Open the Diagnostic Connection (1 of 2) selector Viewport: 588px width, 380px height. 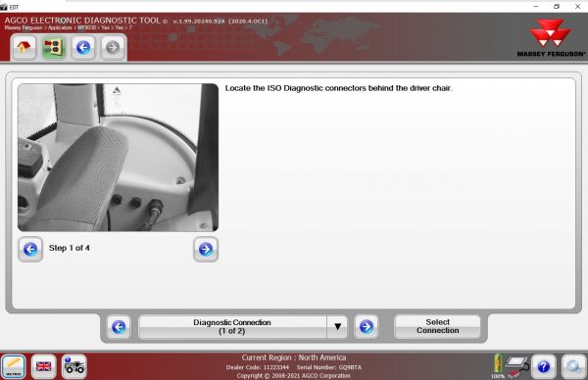coord(232,327)
